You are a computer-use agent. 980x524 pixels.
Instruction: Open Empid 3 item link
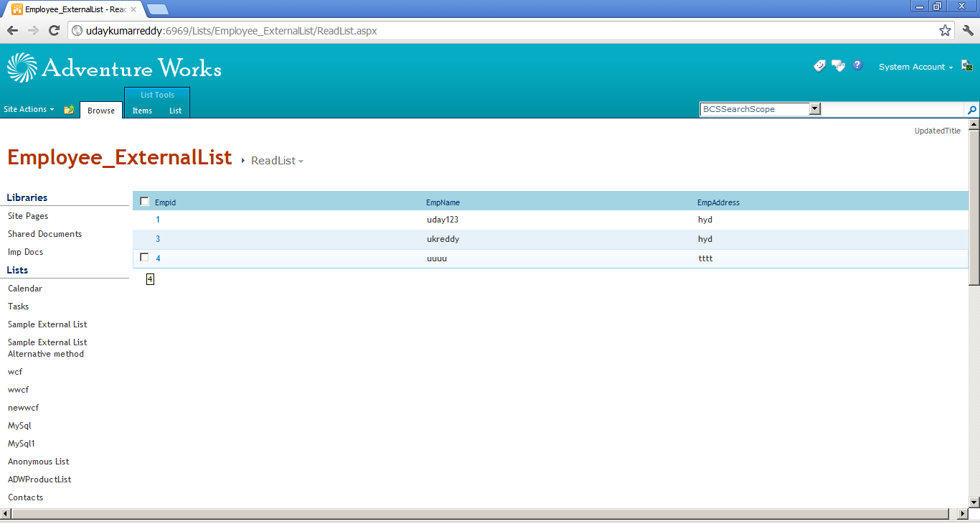click(x=158, y=239)
